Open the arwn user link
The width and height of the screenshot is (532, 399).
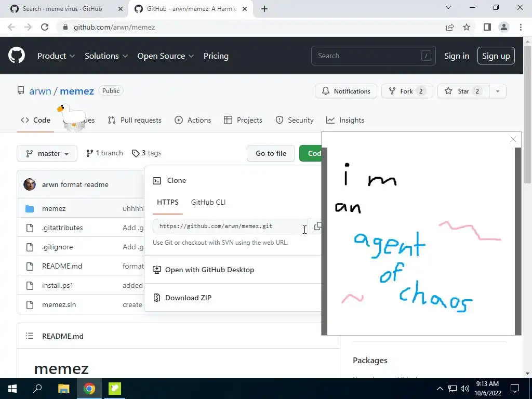coord(40,91)
